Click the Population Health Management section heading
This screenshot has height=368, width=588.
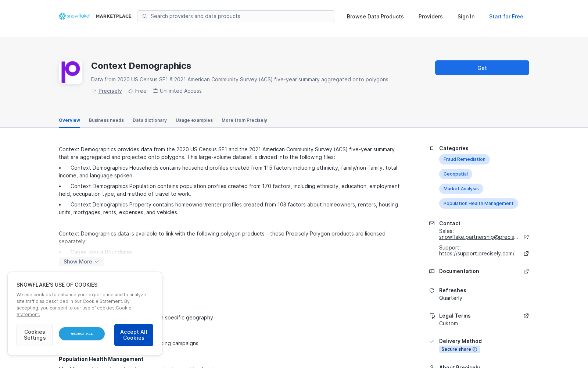pos(101,359)
